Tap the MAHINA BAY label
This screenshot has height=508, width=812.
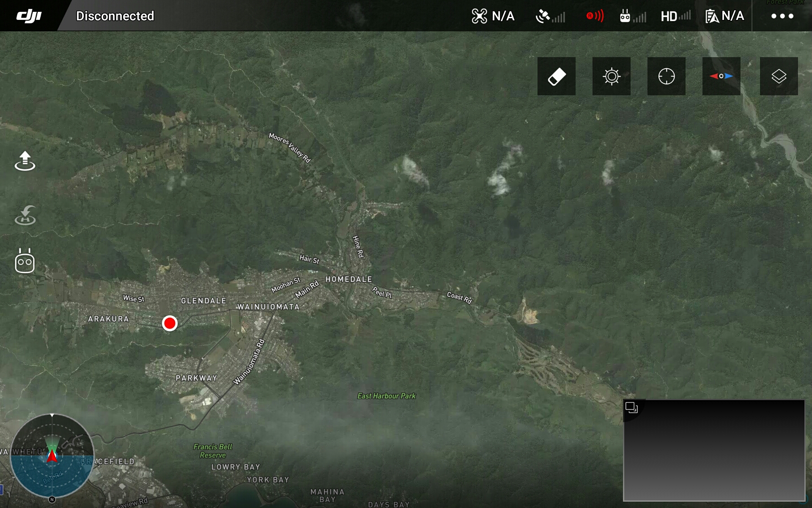tap(327, 496)
